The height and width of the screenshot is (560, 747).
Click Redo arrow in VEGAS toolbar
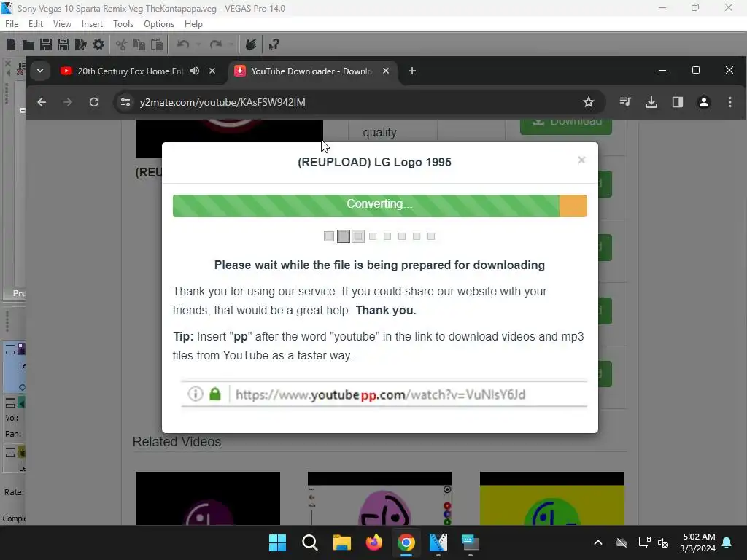[216, 44]
